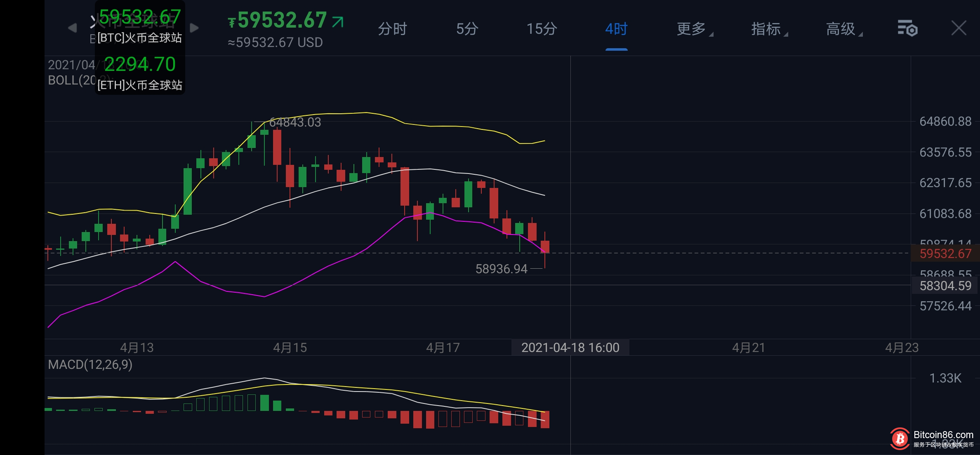This screenshot has height=455, width=980.
Task: Click the 64843.03 high price marker
Action: point(294,122)
